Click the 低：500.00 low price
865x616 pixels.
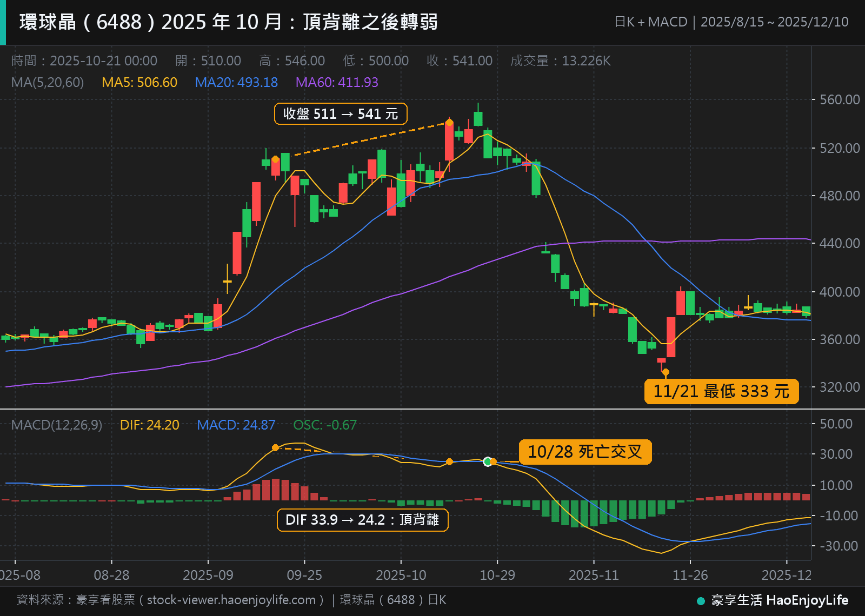(376, 61)
